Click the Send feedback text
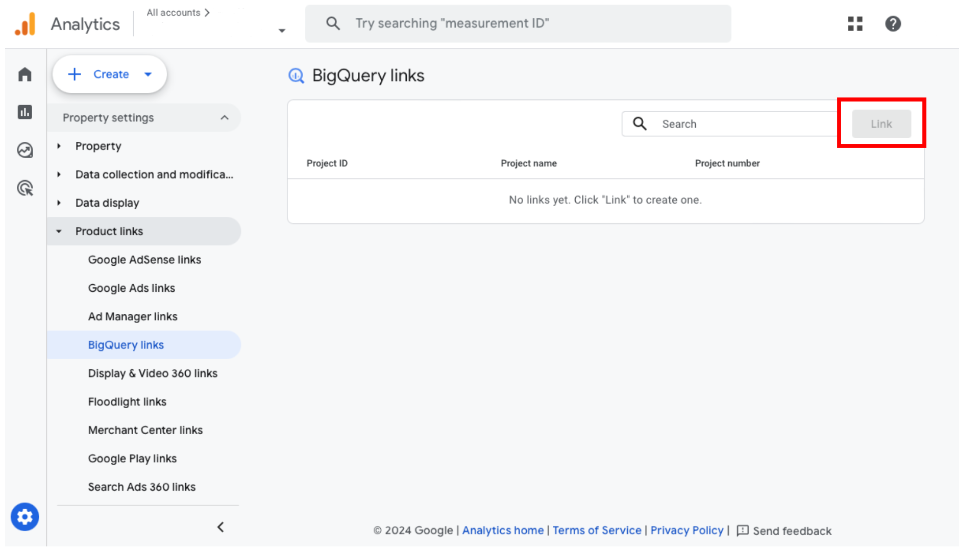This screenshot has height=551, width=980. pos(792,531)
